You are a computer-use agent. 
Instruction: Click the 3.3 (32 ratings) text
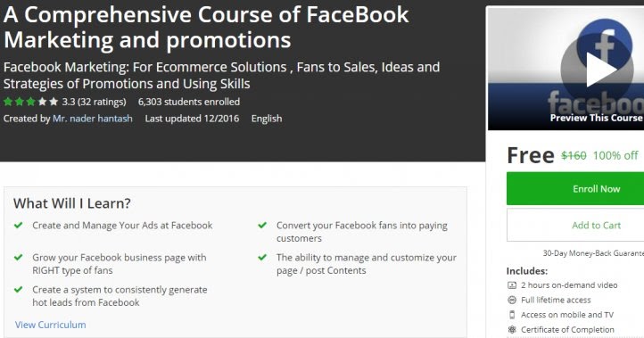(94, 102)
